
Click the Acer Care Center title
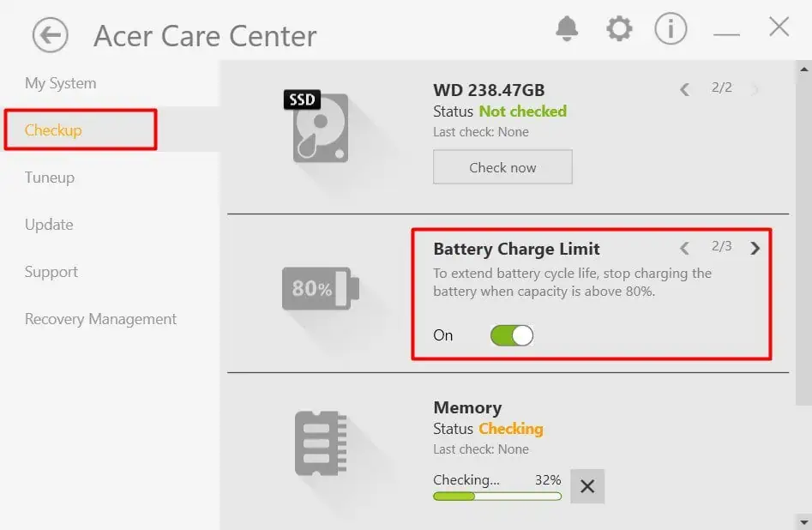(205, 36)
